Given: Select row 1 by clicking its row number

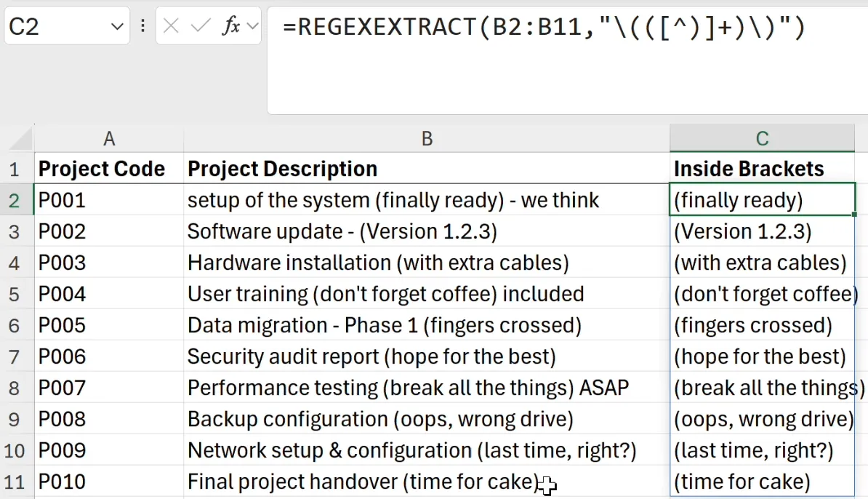Looking at the screenshot, I should pyautogui.click(x=16, y=168).
